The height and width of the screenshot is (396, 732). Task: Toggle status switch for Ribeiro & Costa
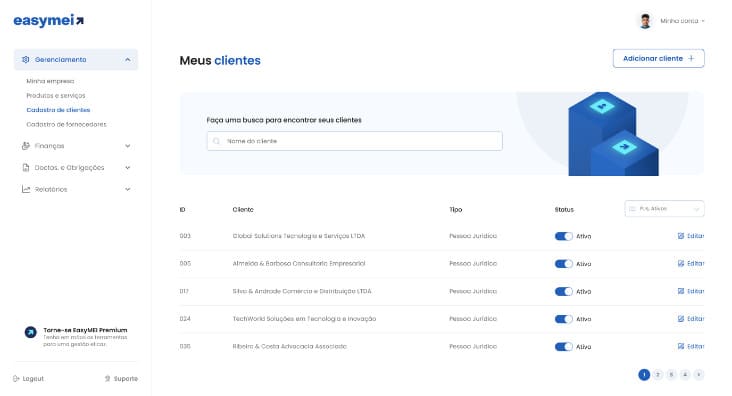(563, 346)
